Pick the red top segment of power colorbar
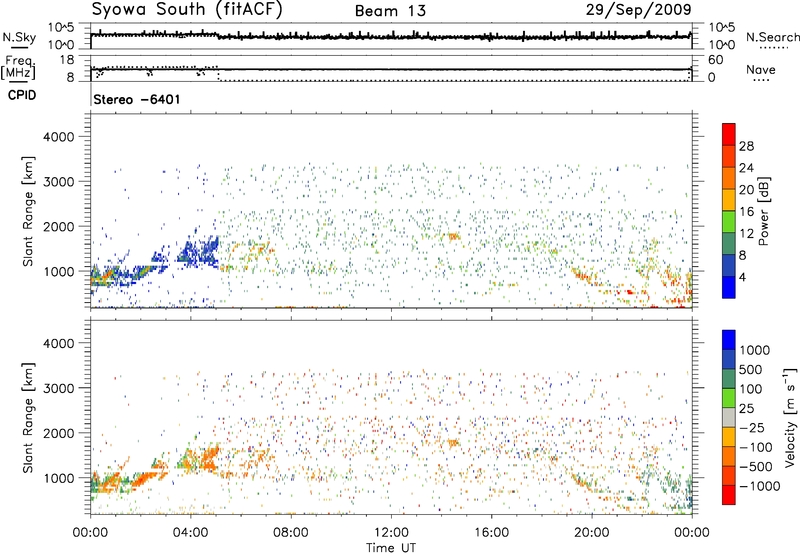 [729, 135]
